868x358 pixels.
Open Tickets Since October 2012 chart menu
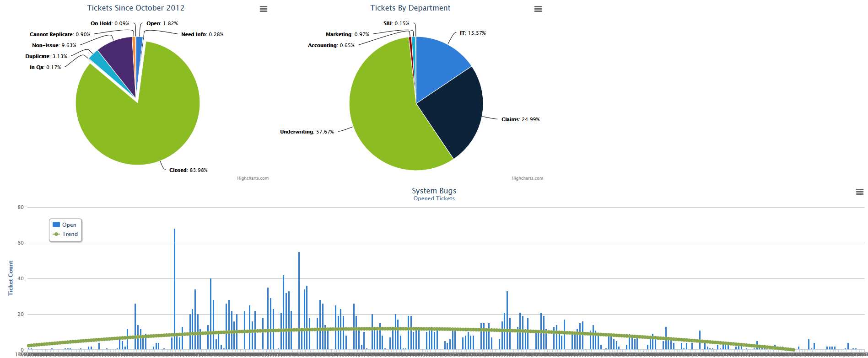click(264, 9)
